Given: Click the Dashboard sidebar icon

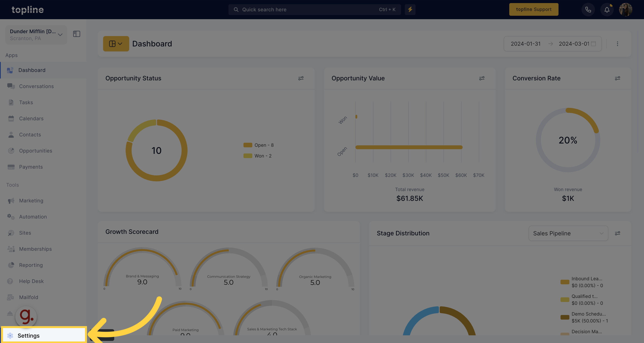Looking at the screenshot, I should (10, 70).
